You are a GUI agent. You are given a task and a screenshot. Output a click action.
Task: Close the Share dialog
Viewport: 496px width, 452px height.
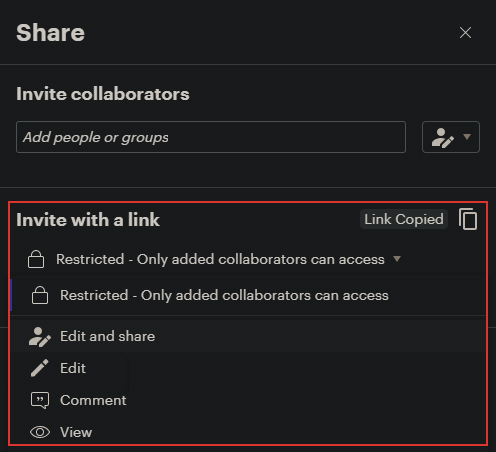click(465, 33)
